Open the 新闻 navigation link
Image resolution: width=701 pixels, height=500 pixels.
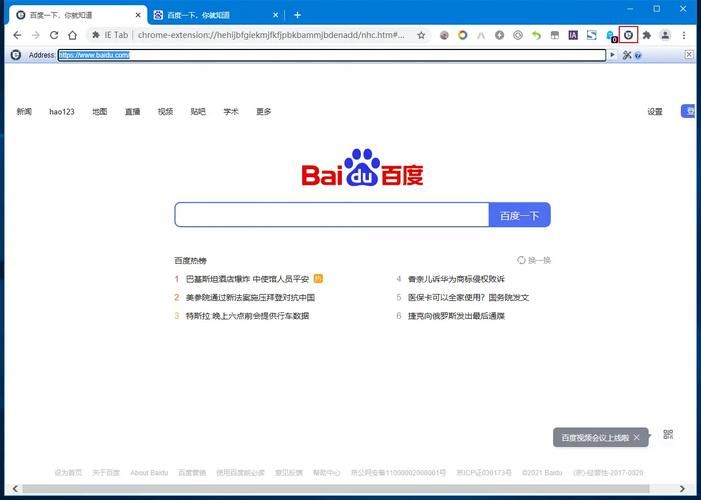[x=24, y=111]
